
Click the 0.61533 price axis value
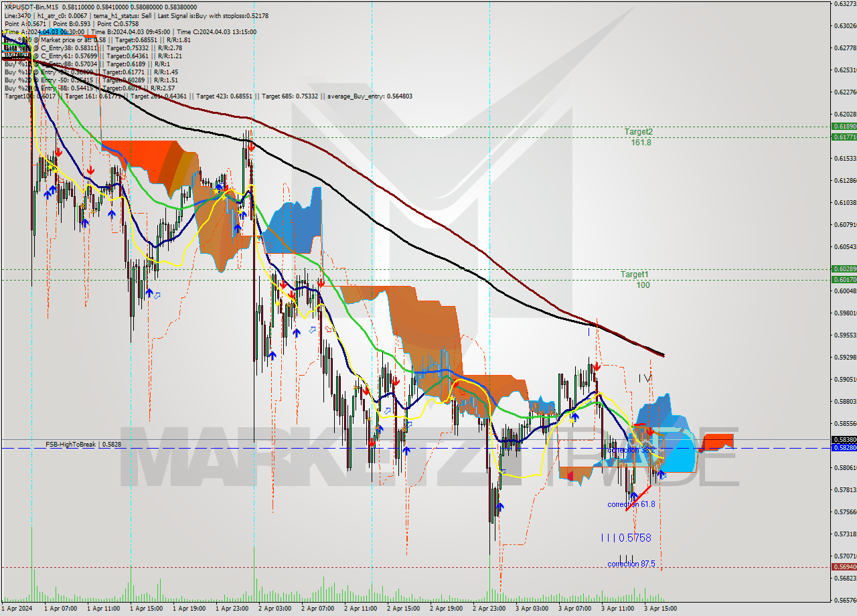(x=844, y=158)
